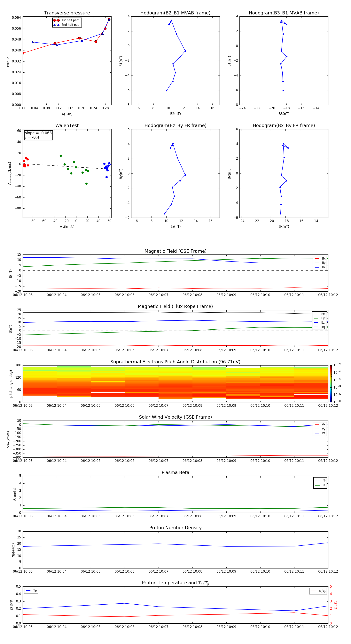Viewport: 351px width, 644px height.
Task: Click the βp legend entry in Plasma Beta
Action: (320, 480)
